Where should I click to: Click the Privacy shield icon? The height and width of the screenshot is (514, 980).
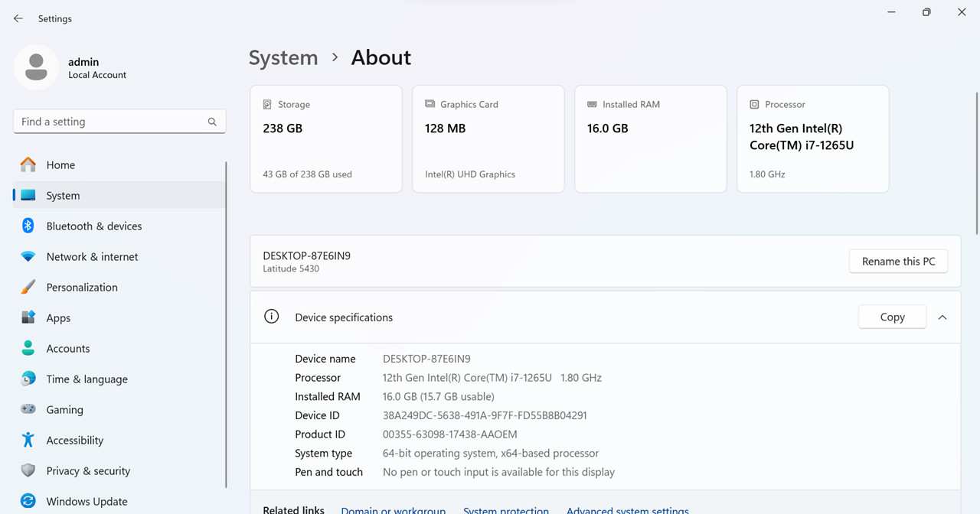(28, 470)
